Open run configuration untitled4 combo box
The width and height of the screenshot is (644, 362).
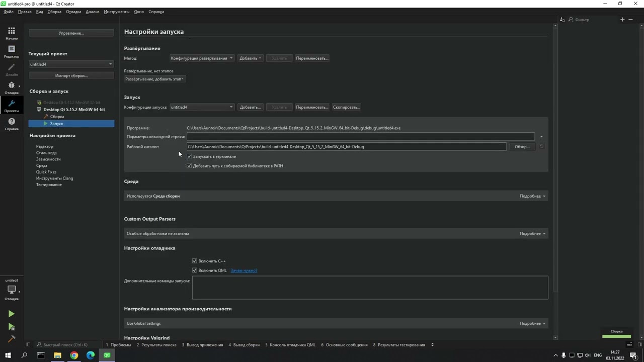(202, 107)
